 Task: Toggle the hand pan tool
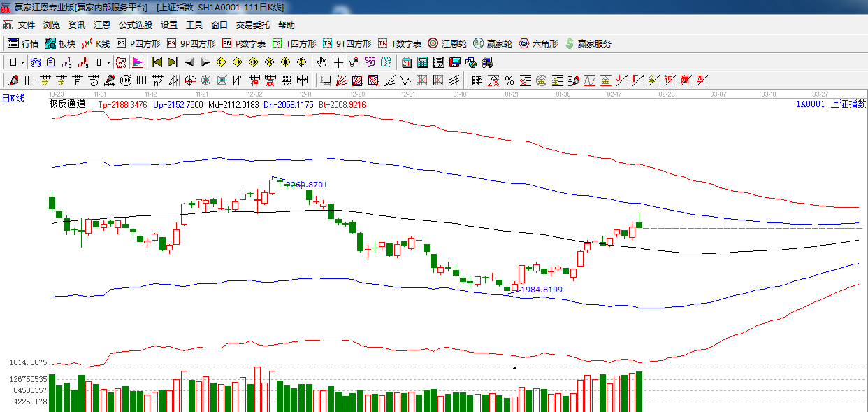tap(322, 62)
